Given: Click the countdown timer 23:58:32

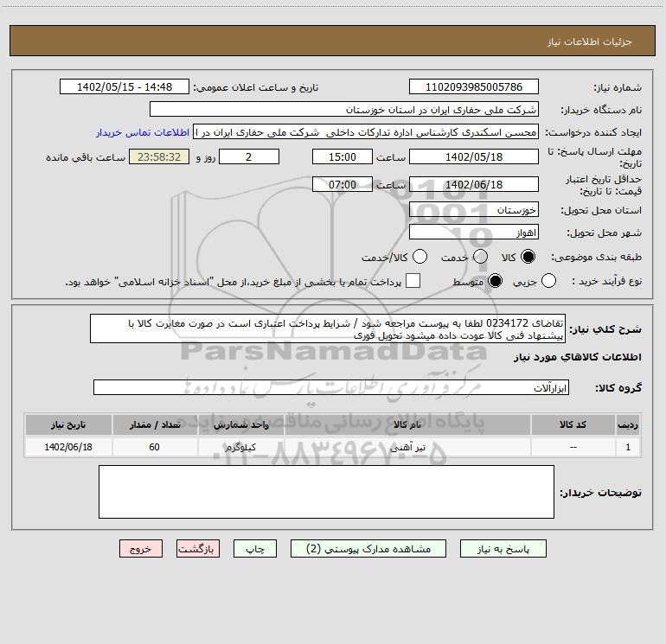Looking at the screenshot, I should pyautogui.click(x=159, y=156).
